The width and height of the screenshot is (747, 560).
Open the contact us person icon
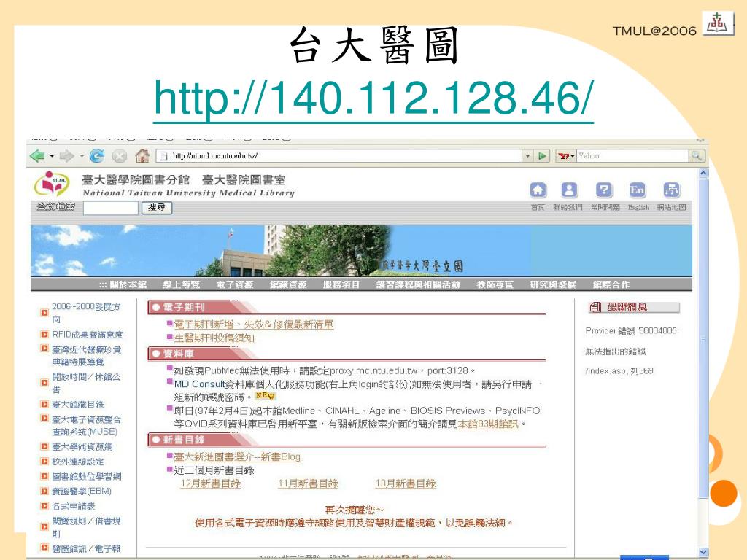point(569,190)
